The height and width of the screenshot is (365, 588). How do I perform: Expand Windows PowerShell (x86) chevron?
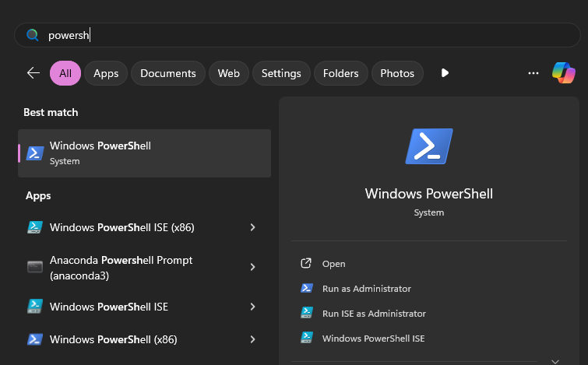[253, 339]
